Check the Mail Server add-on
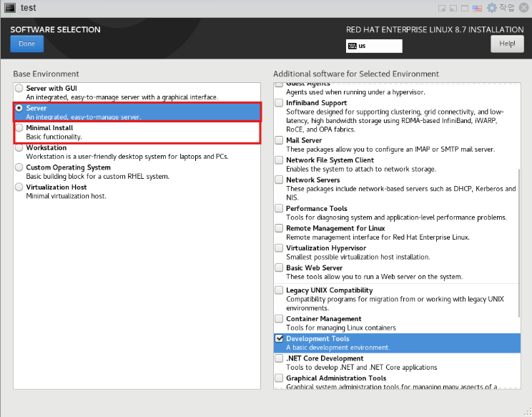This screenshot has height=417, width=532. pos(279,140)
